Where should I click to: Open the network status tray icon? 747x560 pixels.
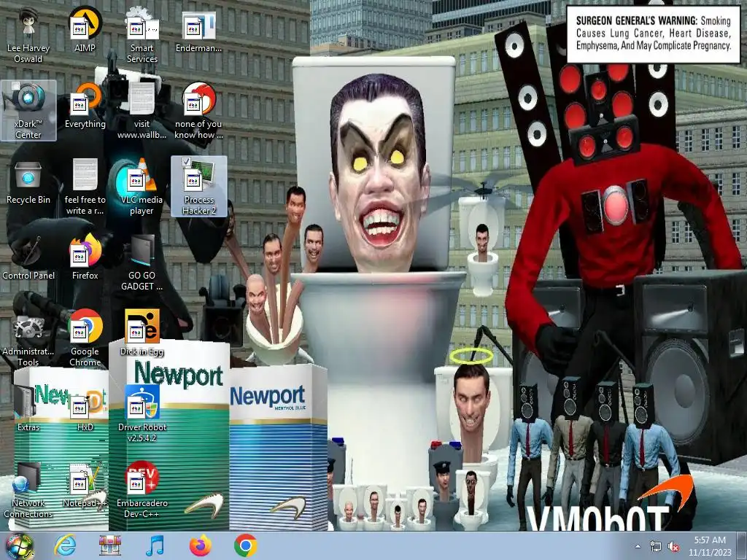(x=656, y=547)
